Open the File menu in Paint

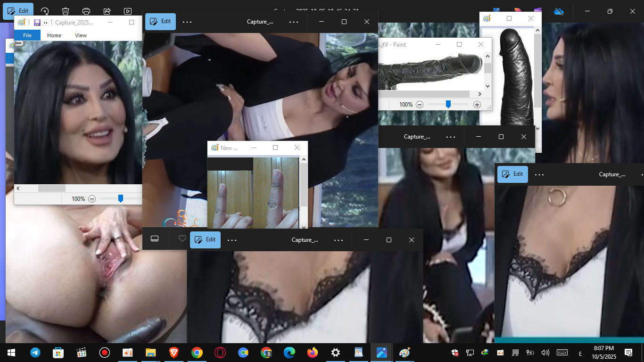tap(27, 35)
